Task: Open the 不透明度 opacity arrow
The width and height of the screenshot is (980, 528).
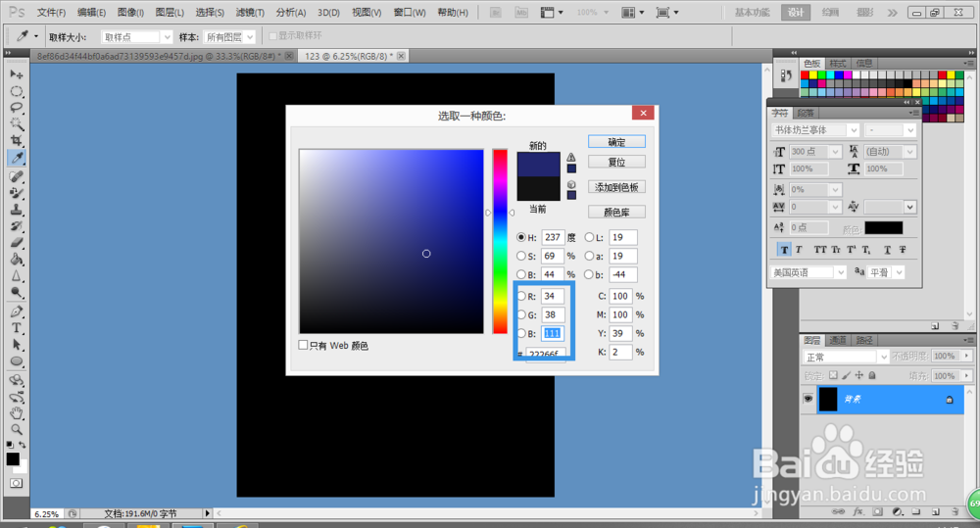Action: 966,356
